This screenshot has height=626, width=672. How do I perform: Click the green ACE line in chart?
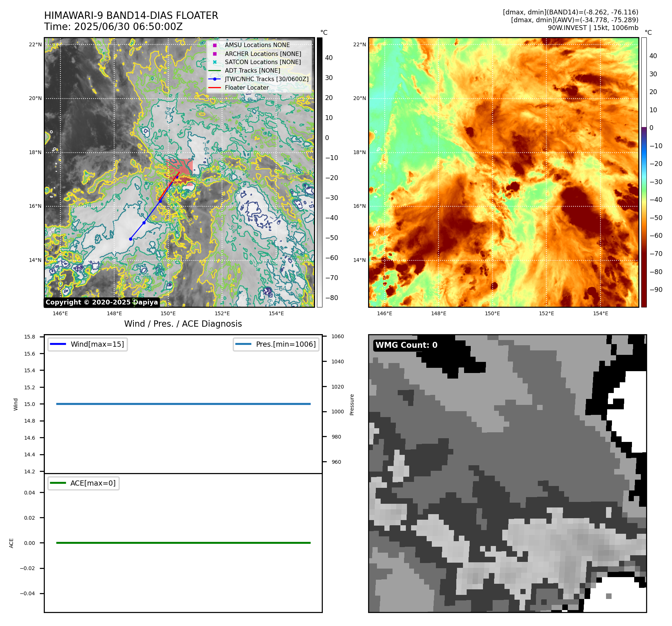[x=183, y=543]
